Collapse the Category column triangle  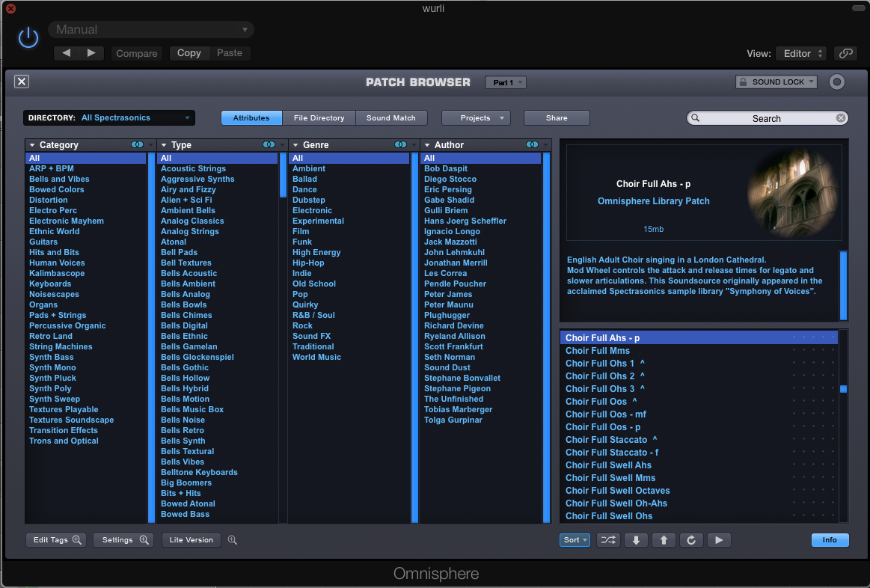(x=32, y=145)
